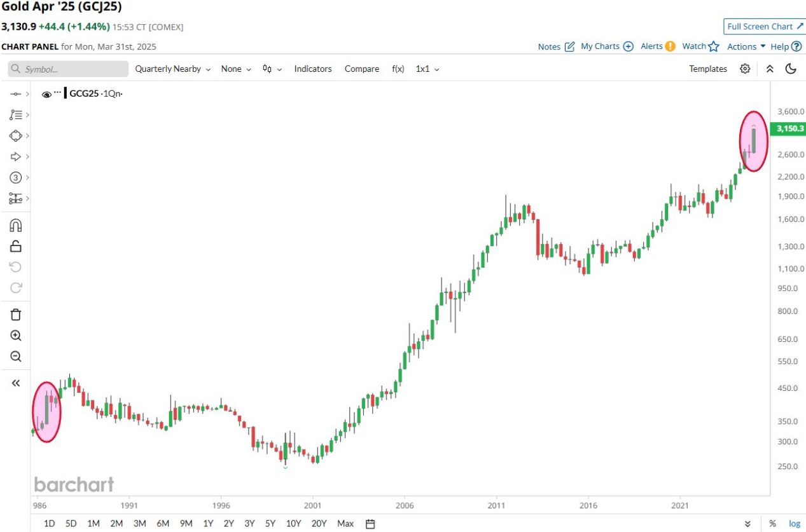Open the Indicators menu

313,69
